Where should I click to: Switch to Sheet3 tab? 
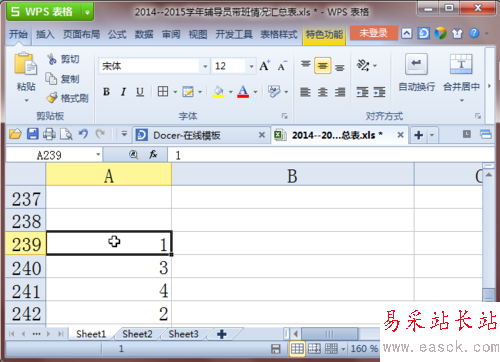tap(183, 334)
